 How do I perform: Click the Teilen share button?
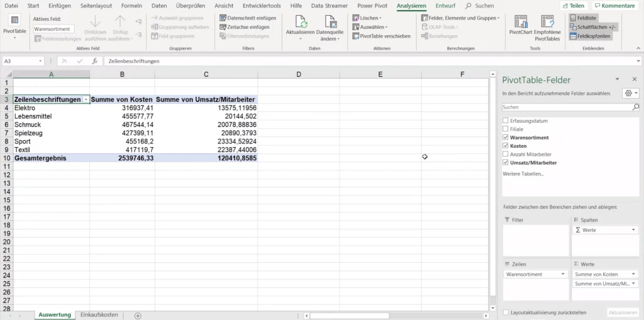(x=574, y=6)
